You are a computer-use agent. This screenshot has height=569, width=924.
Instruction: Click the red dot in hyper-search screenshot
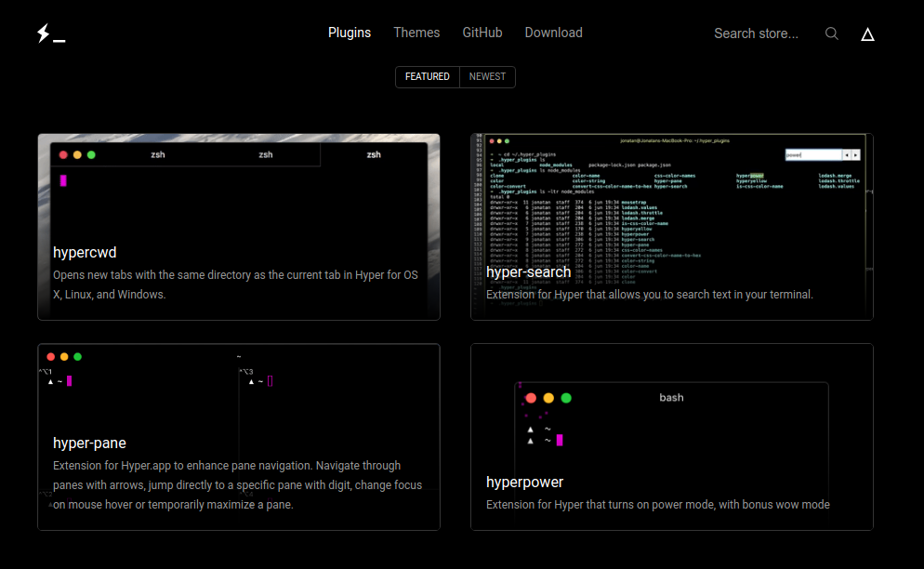click(492, 142)
